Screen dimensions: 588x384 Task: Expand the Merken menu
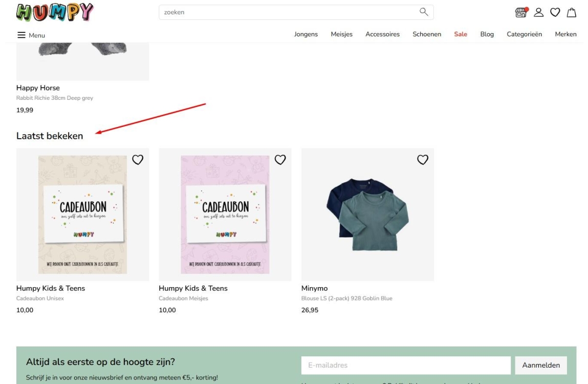pos(565,34)
